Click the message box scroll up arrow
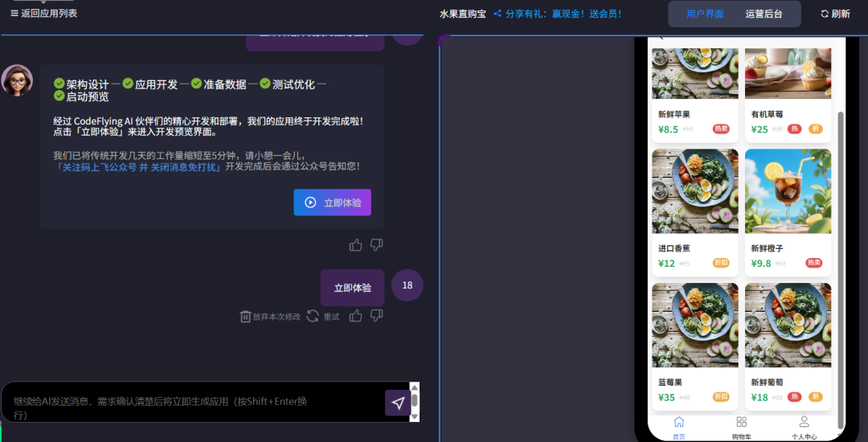The width and height of the screenshot is (868, 442). point(414,387)
